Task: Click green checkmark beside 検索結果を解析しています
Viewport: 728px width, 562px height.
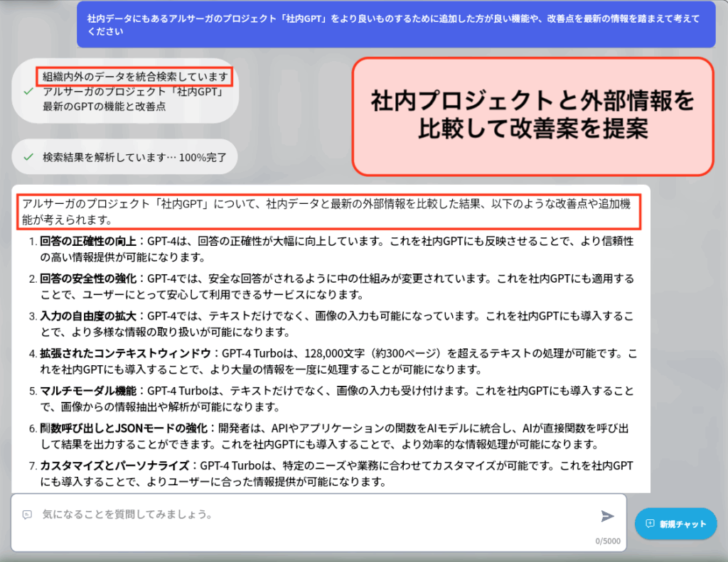Action: (28, 156)
